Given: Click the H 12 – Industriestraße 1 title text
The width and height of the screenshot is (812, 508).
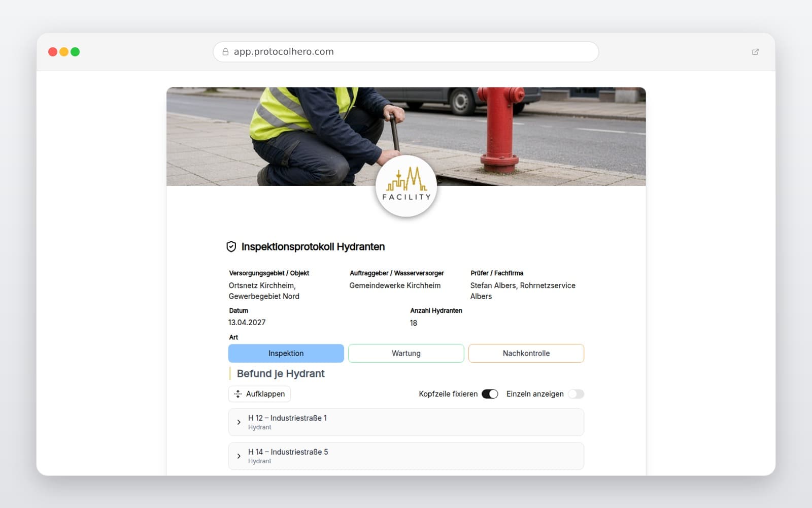Looking at the screenshot, I should pos(288,418).
